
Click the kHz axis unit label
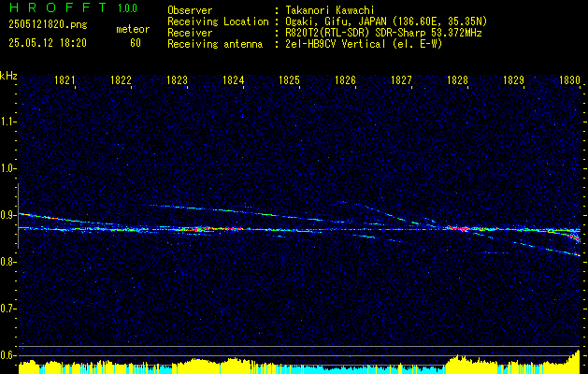[8, 76]
